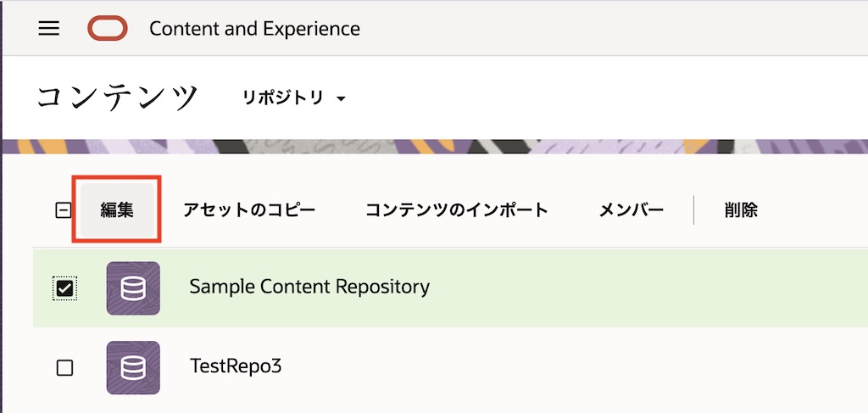Click the Sample Content Repository database icon
The image size is (868, 413).
(133, 288)
